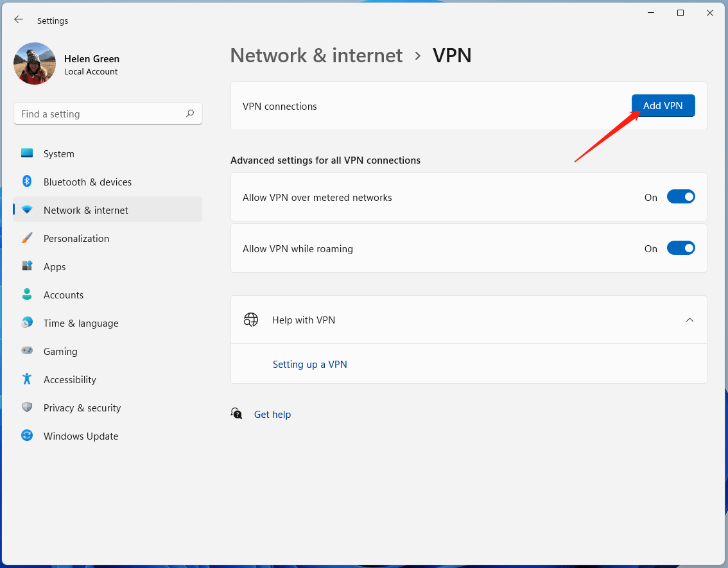Open System settings category
This screenshot has width=728, height=568.
(x=108, y=153)
